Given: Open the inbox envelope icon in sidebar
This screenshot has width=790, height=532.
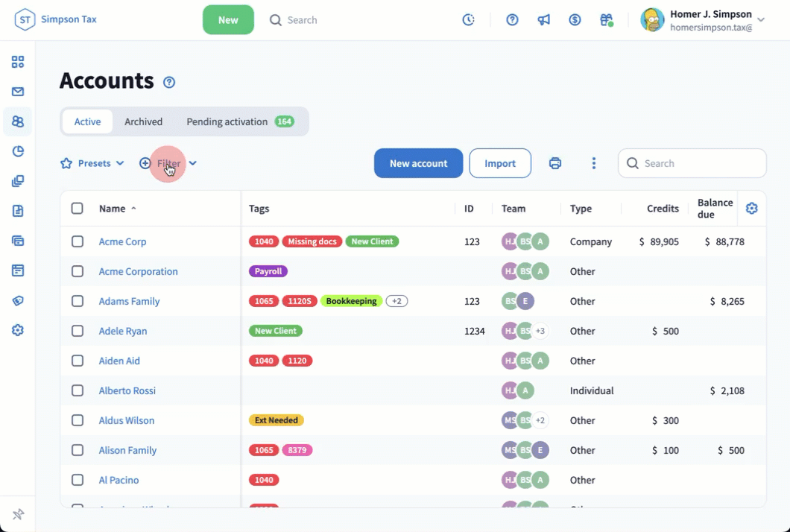Looking at the screenshot, I should (18, 92).
